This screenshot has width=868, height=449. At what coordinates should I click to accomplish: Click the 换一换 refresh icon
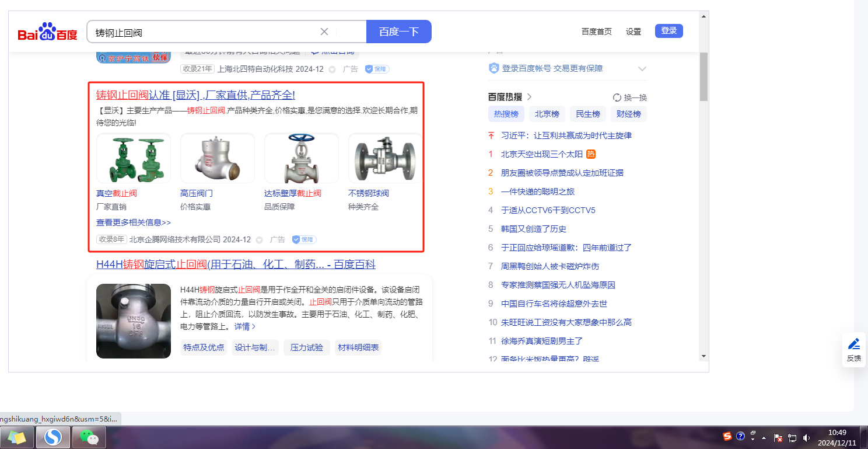[617, 98]
